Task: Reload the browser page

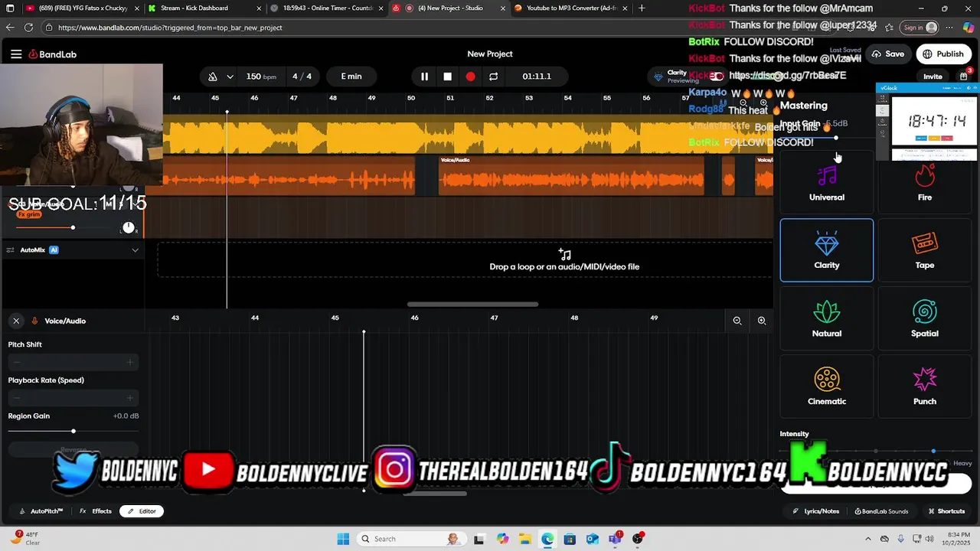Action: tap(28, 28)
